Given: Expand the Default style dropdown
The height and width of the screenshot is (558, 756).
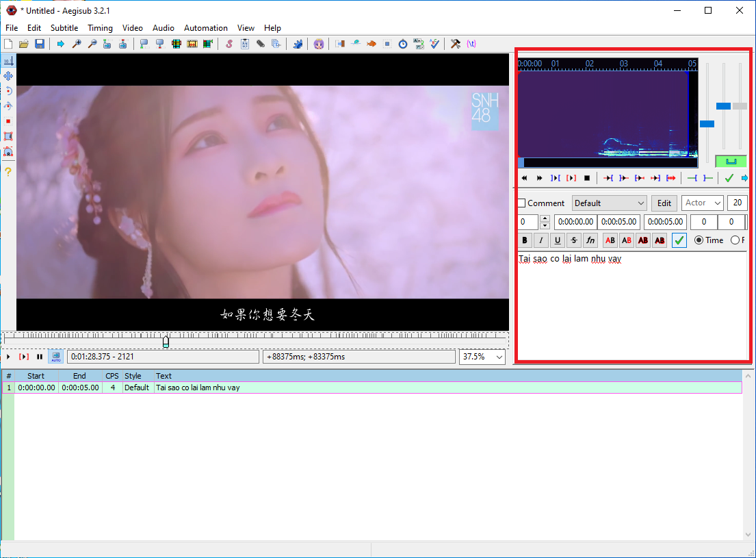Looking at the screenshot, I should point(609,203).
